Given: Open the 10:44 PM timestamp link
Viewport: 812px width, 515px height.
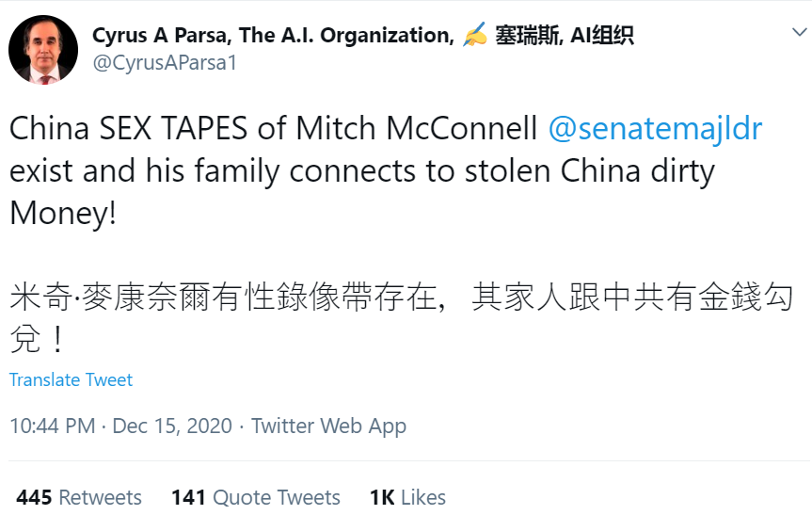Looking at the screenshot, I should (x=52, y=426).
